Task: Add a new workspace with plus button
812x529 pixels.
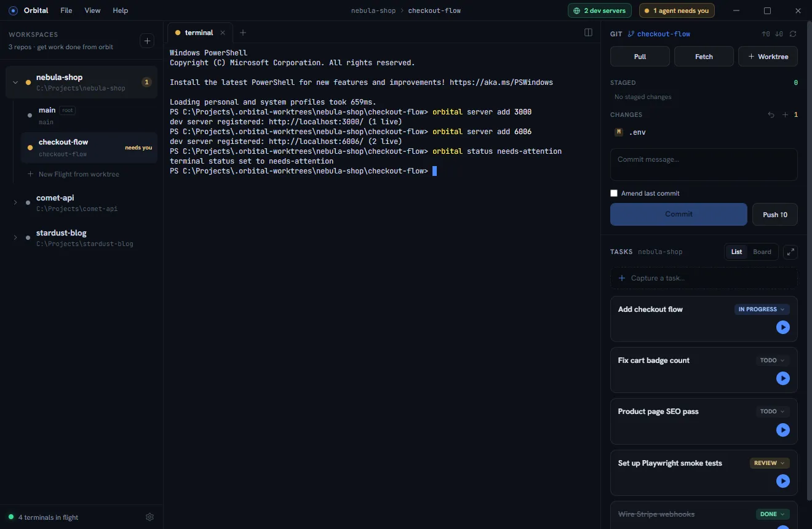Action: click(x=147, y=41)
